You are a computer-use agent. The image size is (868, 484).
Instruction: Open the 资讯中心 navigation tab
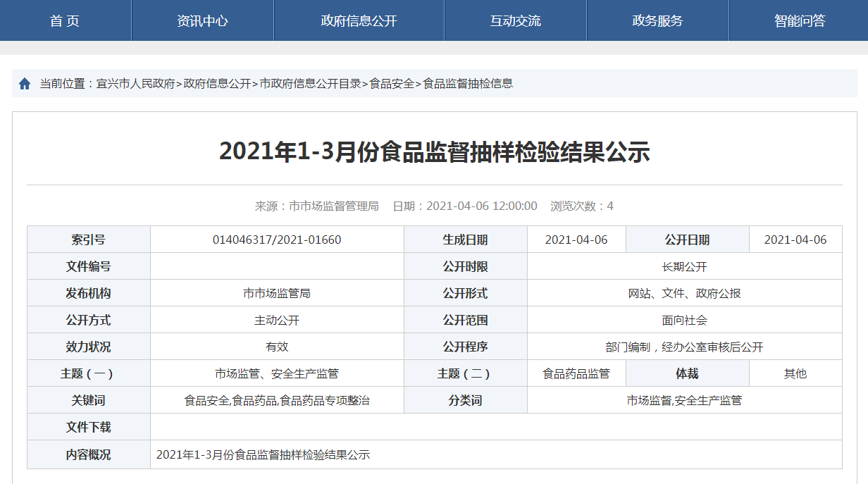point(202,21)
